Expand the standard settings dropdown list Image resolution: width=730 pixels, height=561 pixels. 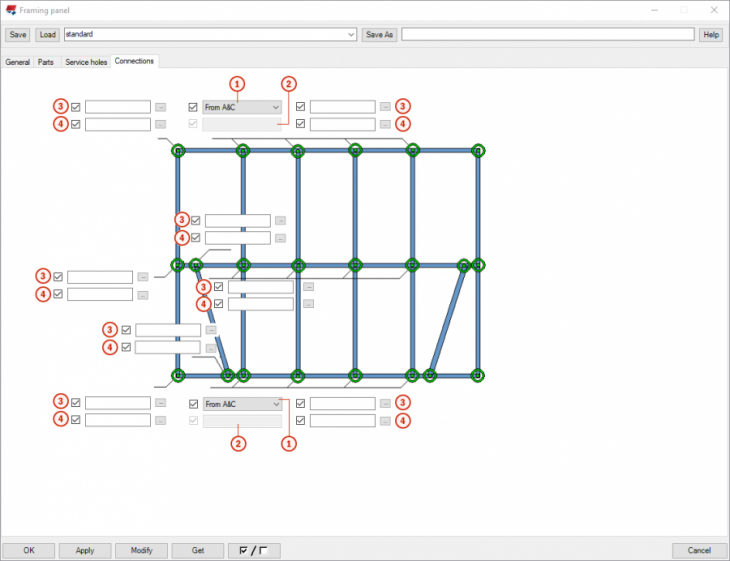(351, 34)
